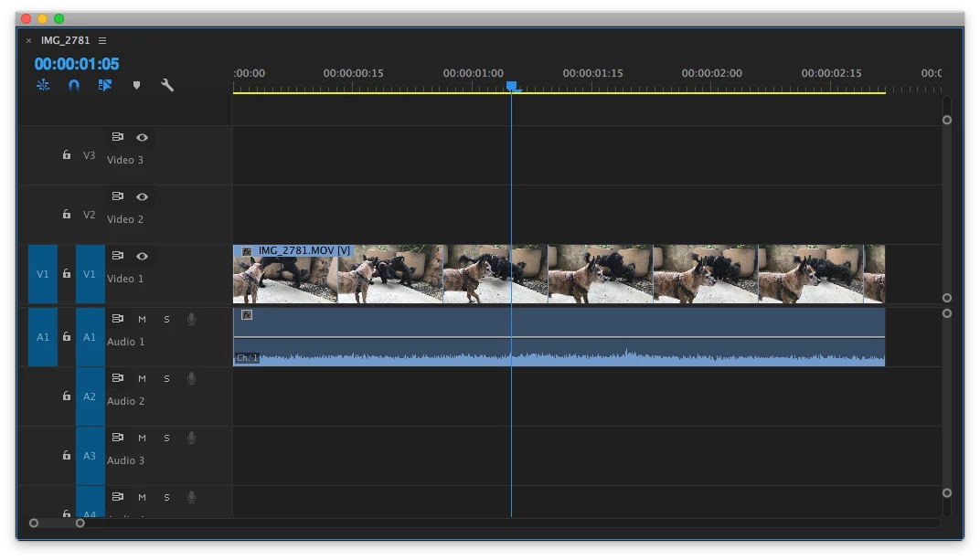Select the Audio 2 track name
Image resolution: width=980 pixels, height=560 pixels.
125,401
